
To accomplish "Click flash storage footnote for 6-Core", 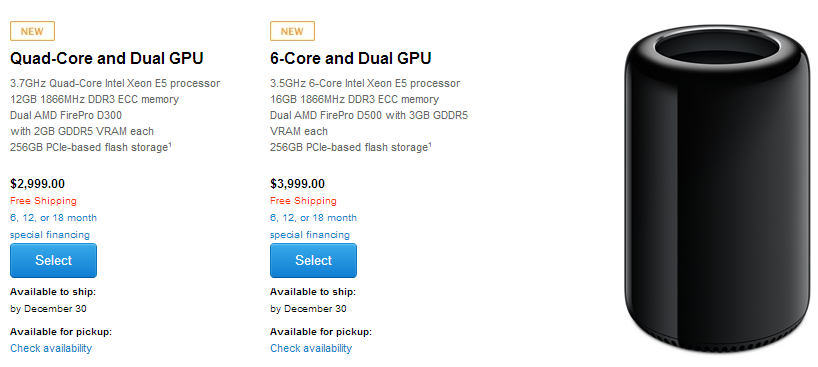I will [x=429, y=145].
